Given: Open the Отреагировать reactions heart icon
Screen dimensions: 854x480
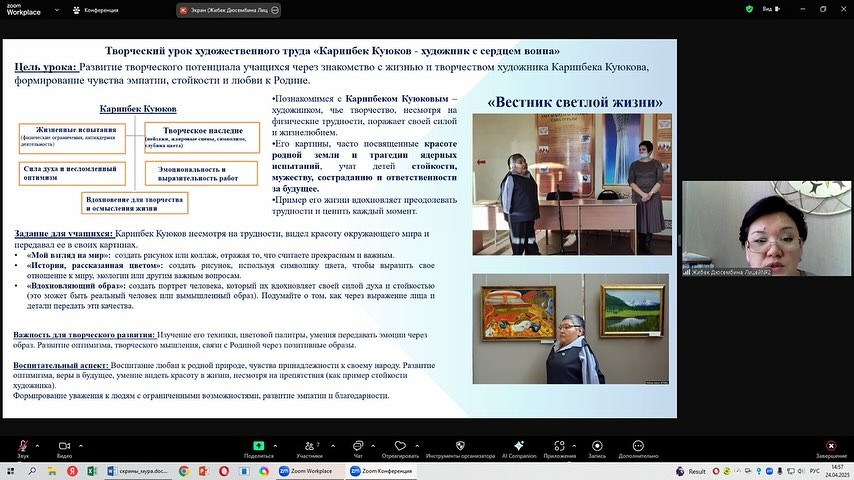Looking at the screenshot, I should 400,446.
